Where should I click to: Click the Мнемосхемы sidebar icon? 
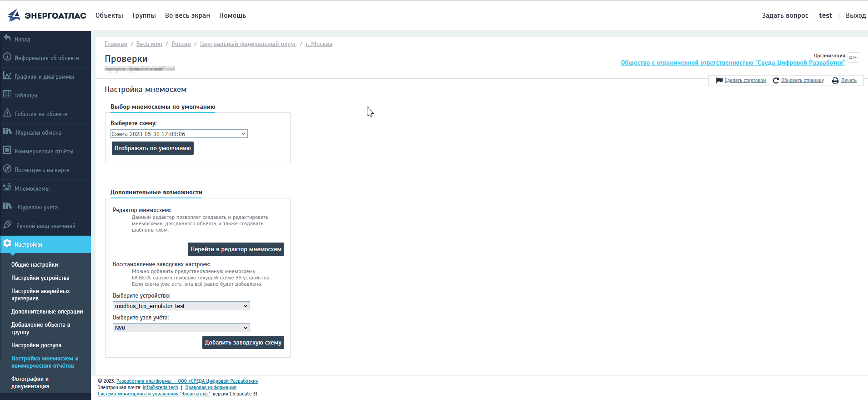(7, 188)
